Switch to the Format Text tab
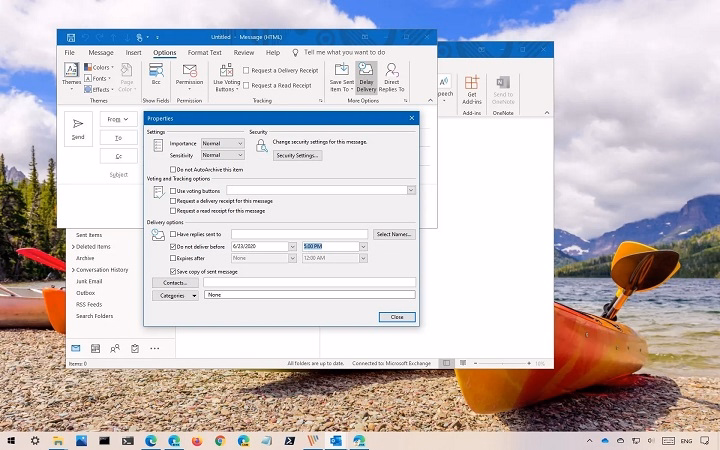 tap(205, 52)
